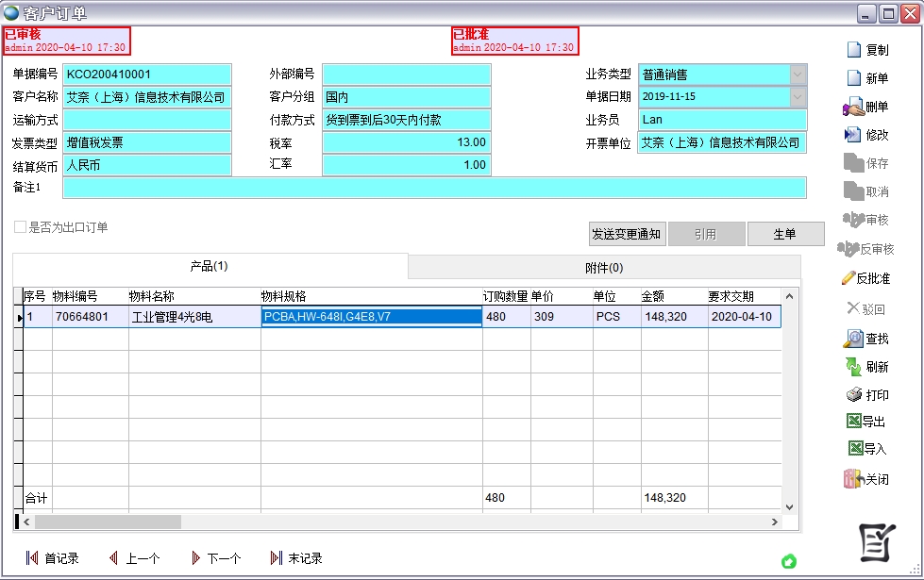This screenshot has height=580, width=924.
Task: Open the 单据日期 date dropdown arrow
Action: point(798,97)
